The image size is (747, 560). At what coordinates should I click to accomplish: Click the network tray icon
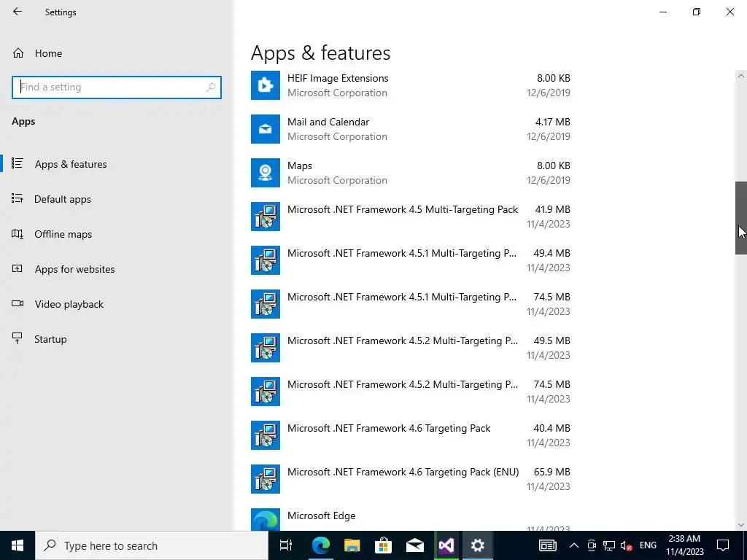coord(609,545)
